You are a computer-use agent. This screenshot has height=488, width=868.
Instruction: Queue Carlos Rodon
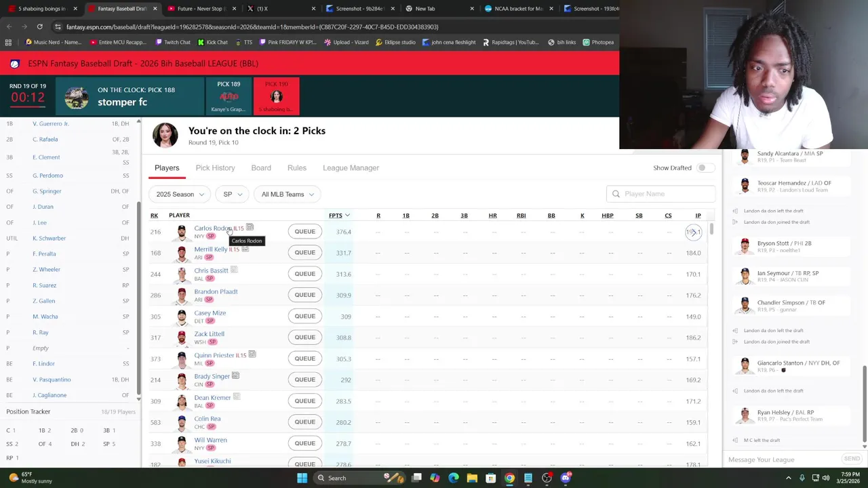click(x=304, y=232)
